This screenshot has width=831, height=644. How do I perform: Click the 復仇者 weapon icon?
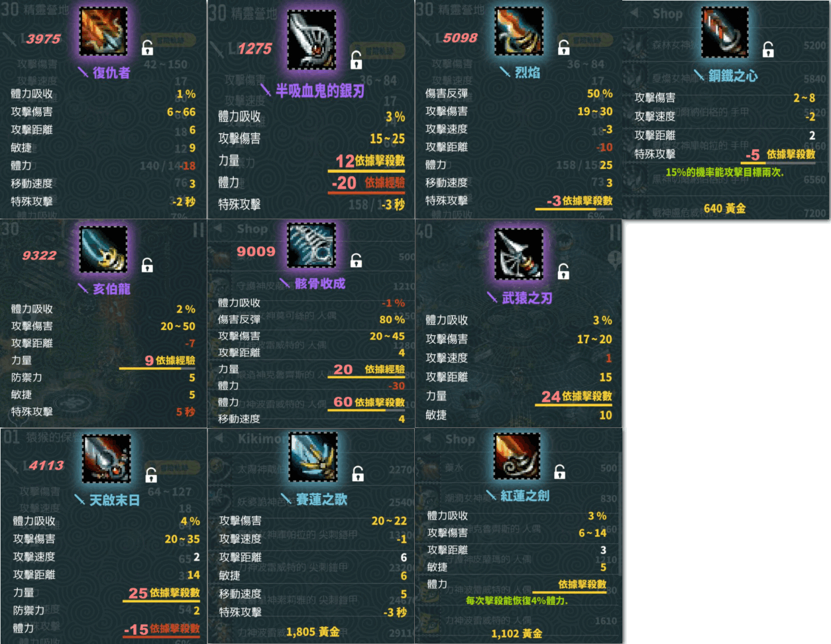coord(103,31)
